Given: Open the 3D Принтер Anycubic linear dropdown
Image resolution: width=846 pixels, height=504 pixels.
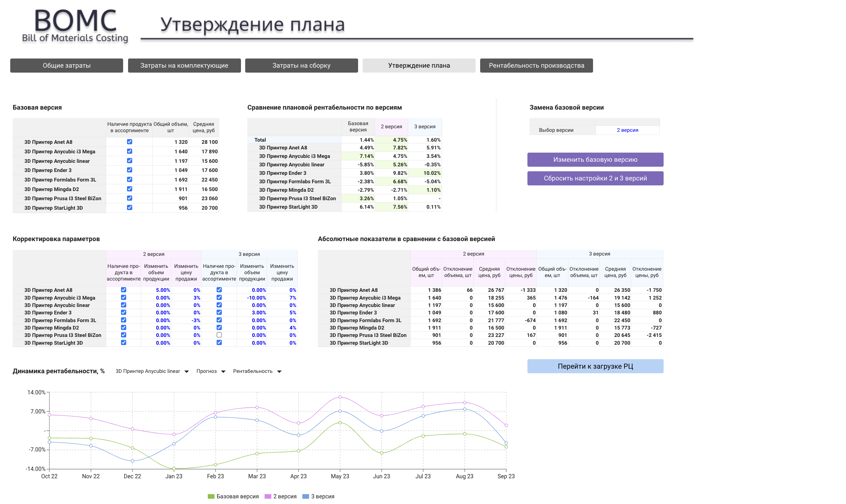Looking at the screenshot, I should 152,371.
